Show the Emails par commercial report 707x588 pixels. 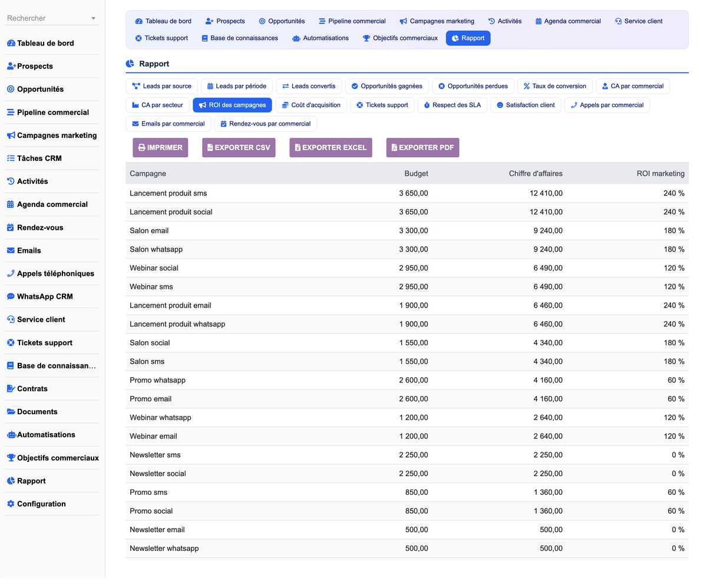(168, 124)
